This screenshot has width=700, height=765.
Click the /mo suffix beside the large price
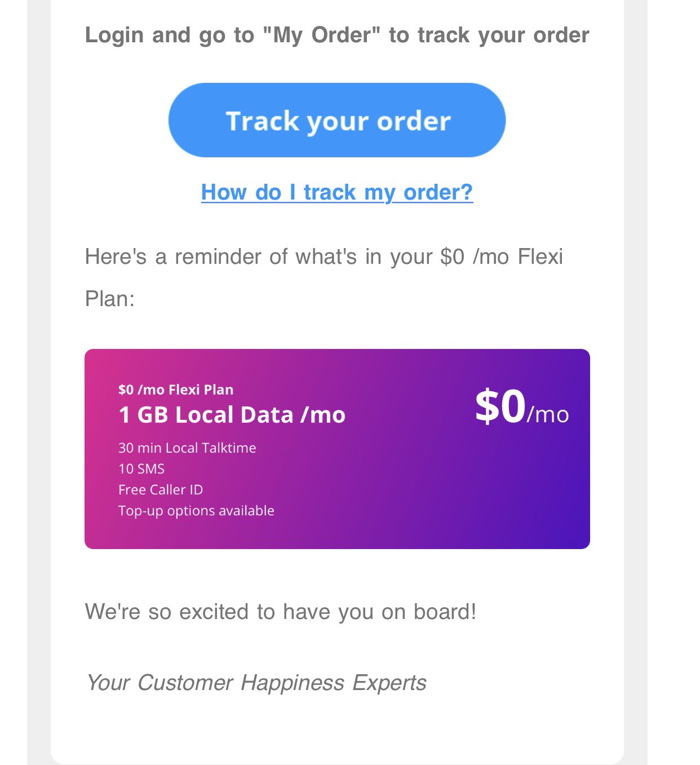[548, 415]
